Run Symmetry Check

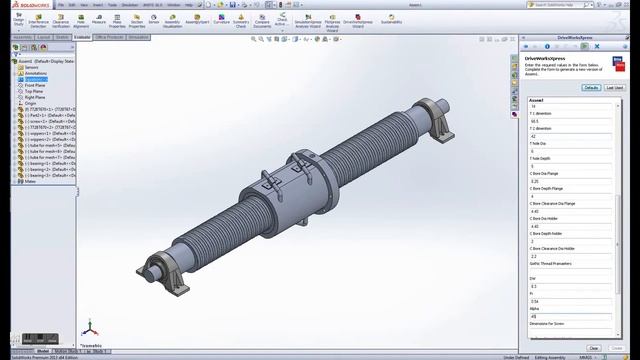coord(241,21)
